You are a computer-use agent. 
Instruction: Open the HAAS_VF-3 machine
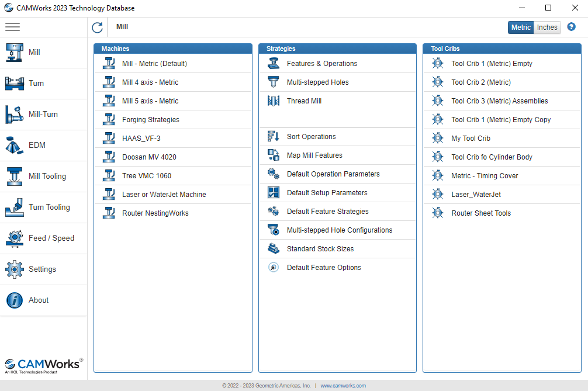[x=173, y=139]
